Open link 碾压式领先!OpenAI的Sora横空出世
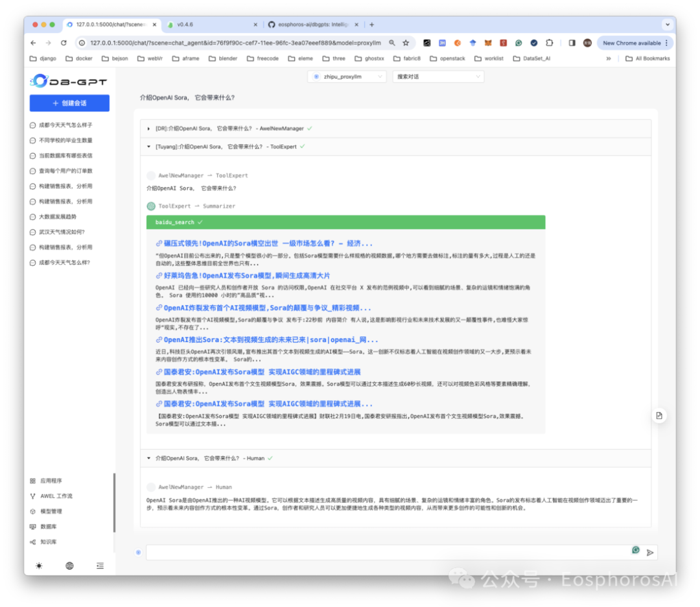700x607 pixels. (264, 243)
